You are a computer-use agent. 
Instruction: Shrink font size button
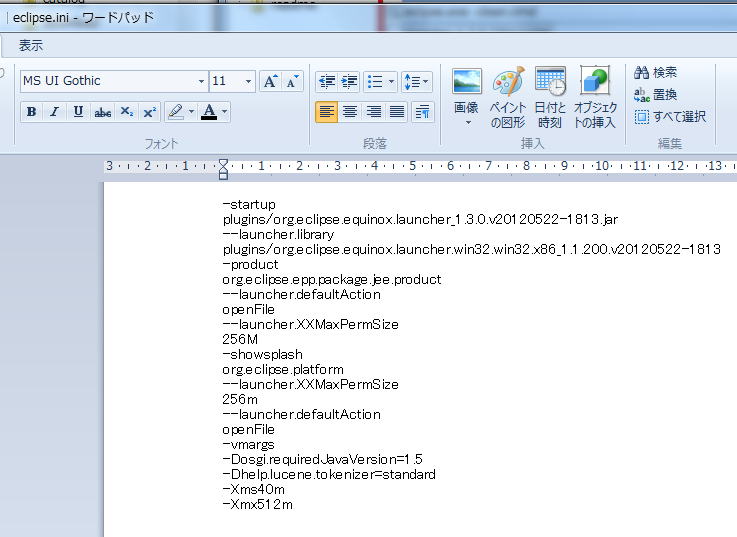(x=292, y=81)
